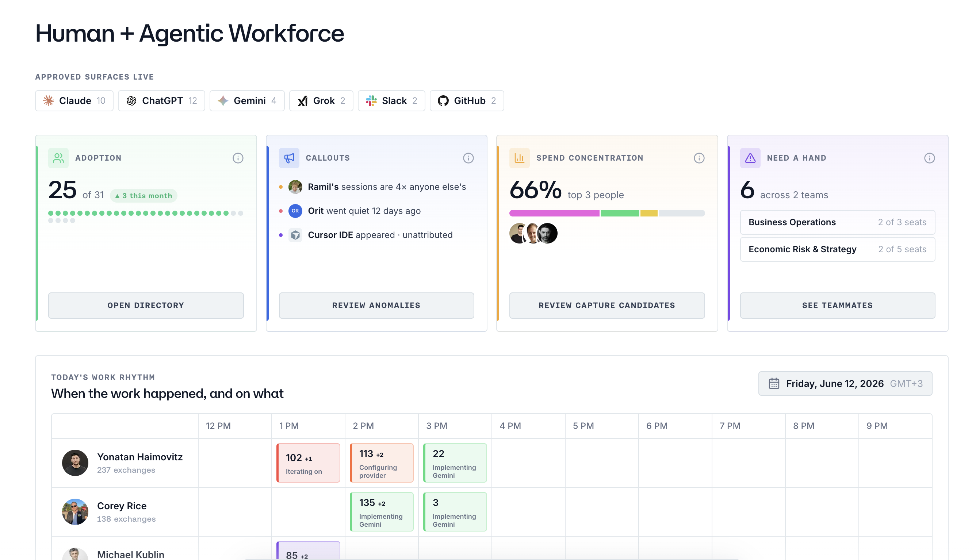This screenshot has height=560, width=972.
Task: Open the Callouts info icon
Action: [468, 158]
